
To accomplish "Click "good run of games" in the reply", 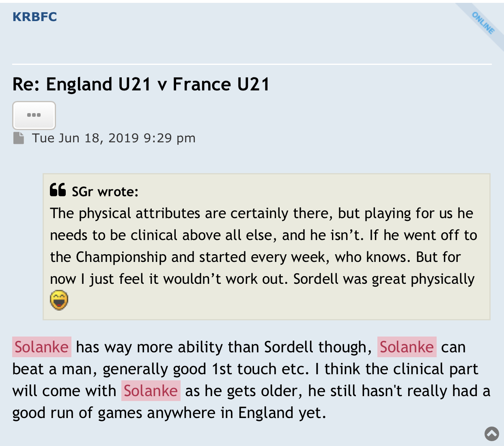I will (77, 413).
